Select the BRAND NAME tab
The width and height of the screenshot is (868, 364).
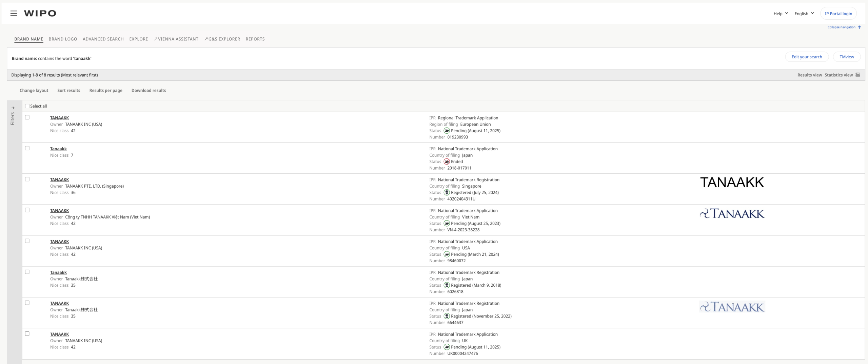pyautogui.click(x=29, y=39)
